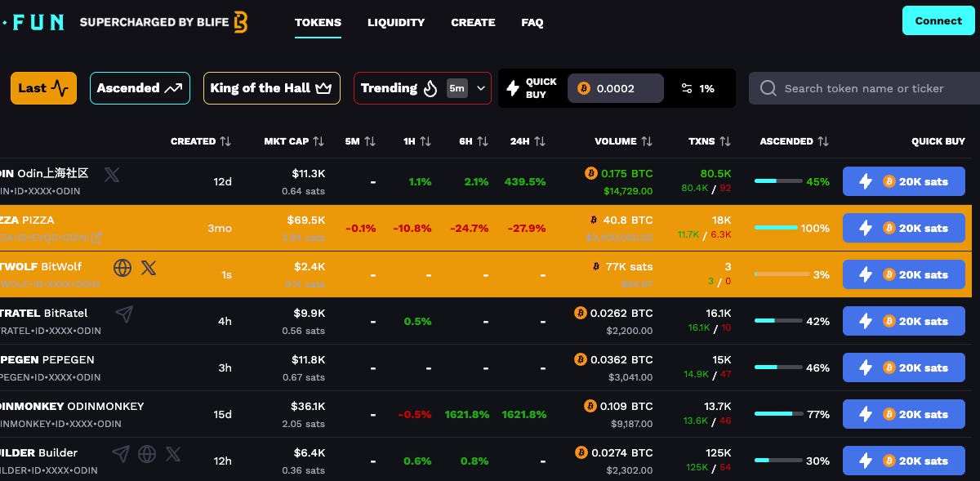Sort by 6H change column arrows

pyautogui.click(x=482, y=141)
